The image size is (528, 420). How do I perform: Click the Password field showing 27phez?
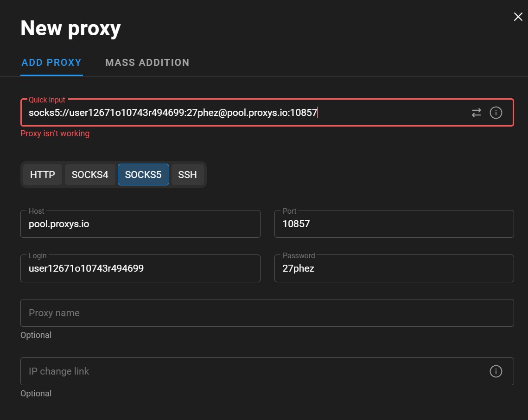click(394, 268)
